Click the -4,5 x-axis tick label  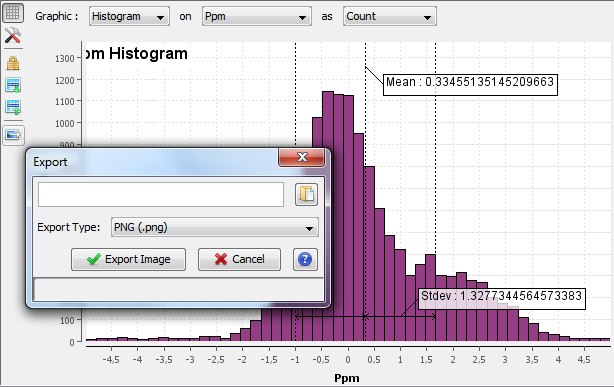[111, 360]
